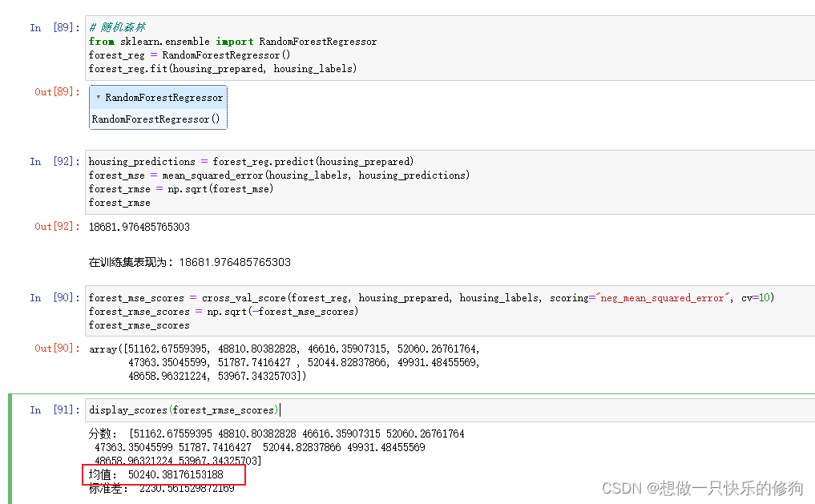
Task: Click the output value 18681.976485765303
Action: pos(139,227)
